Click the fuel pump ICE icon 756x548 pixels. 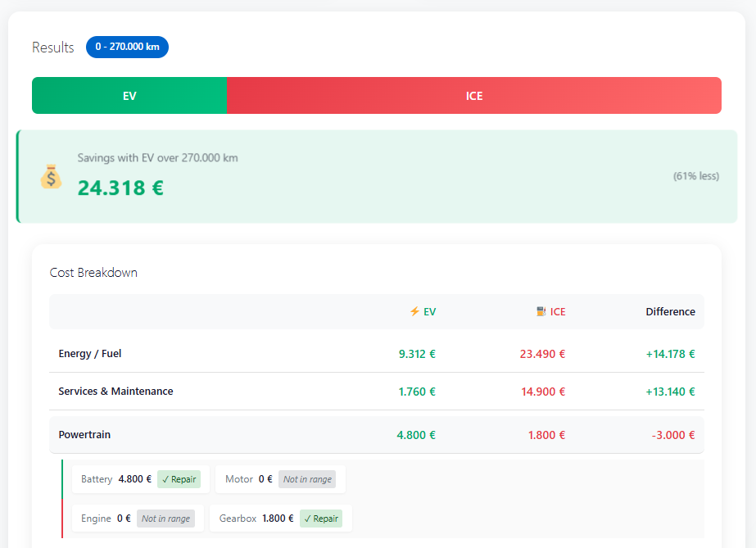pos(541,311)
